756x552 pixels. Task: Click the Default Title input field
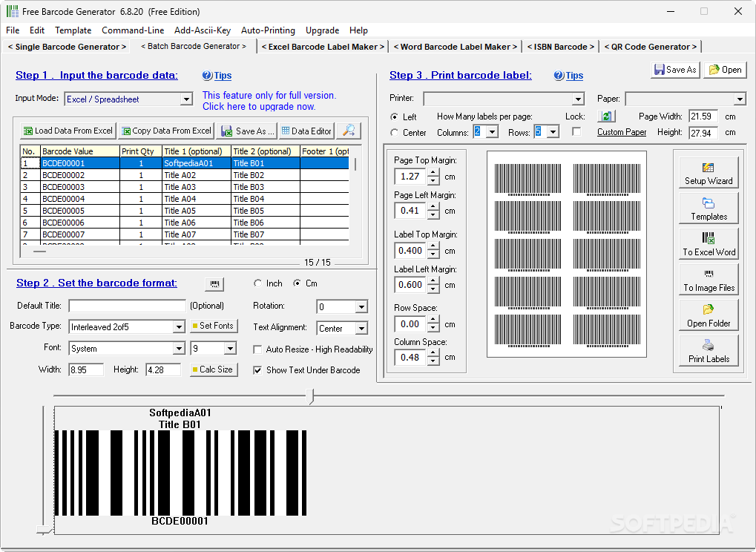128,306
